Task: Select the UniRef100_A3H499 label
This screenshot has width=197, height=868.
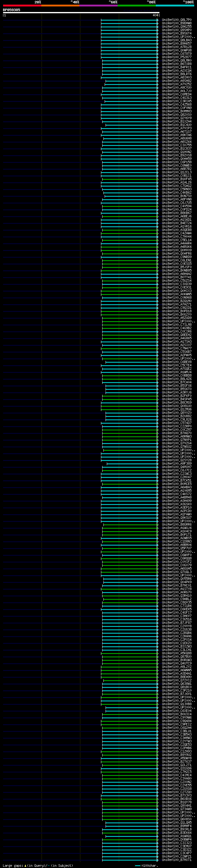Action: click(x=176, y=501)
